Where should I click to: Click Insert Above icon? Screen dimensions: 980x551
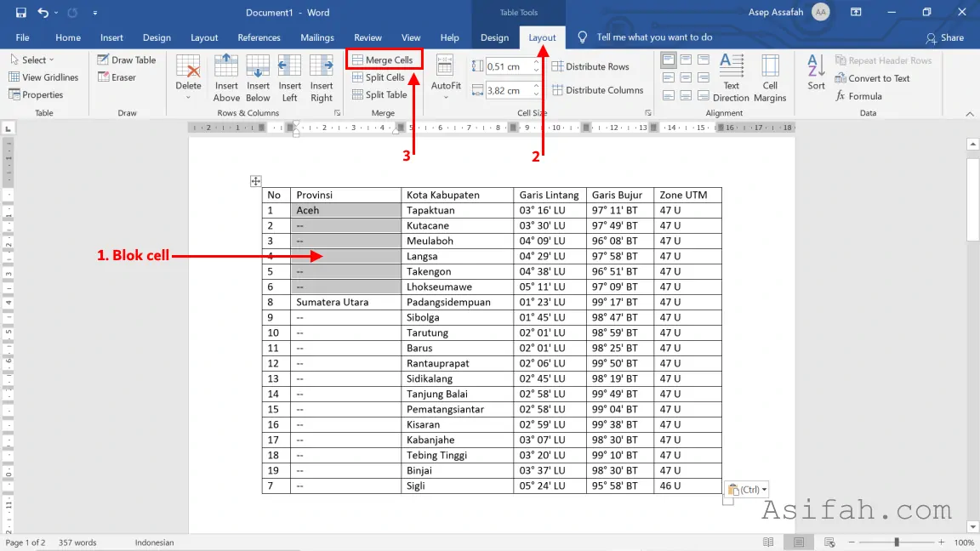coord(226,65)
